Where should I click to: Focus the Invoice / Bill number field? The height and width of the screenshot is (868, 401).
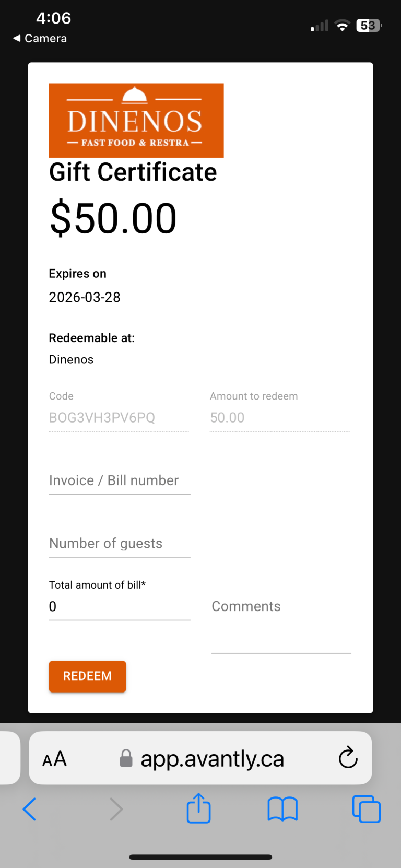pyautogui.click(x=120, y=480)
